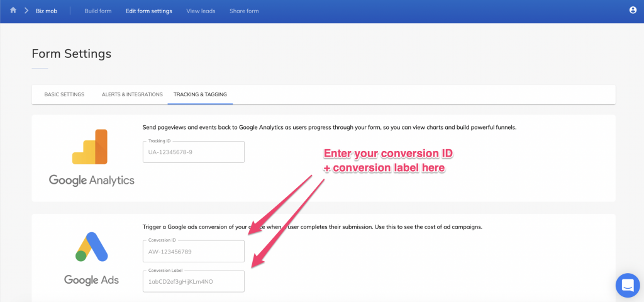Open View leads page
The image size is (644, 302).
(201, 11)
